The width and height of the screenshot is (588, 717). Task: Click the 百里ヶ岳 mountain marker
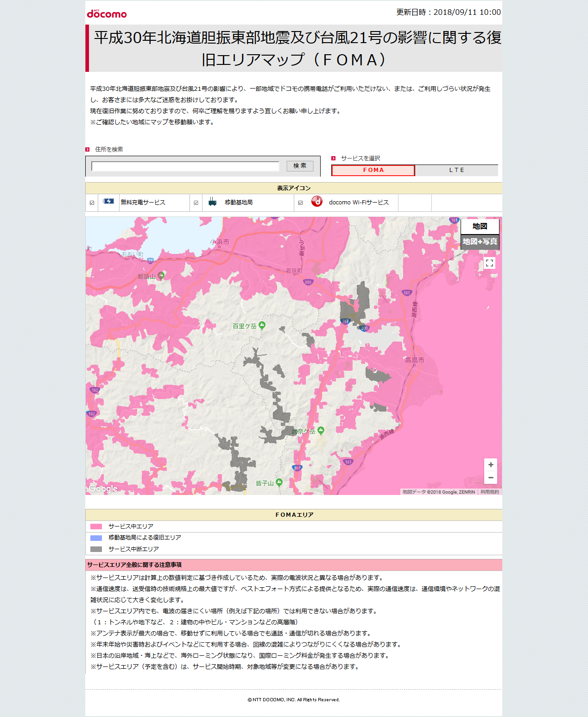[262, 325]
